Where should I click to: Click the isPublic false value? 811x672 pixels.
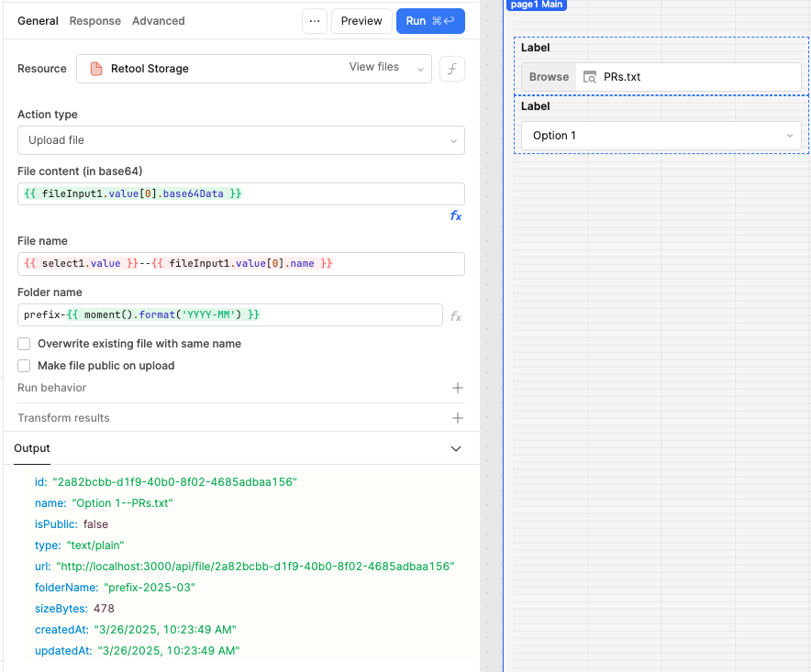coord(95,524)
